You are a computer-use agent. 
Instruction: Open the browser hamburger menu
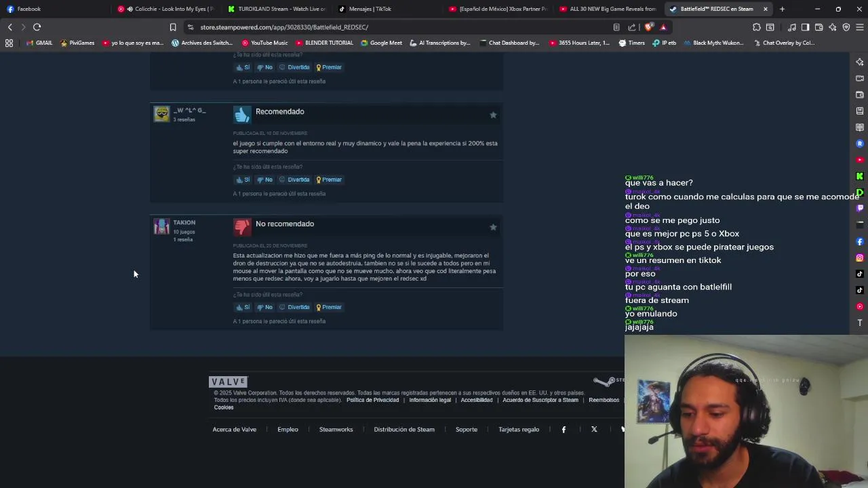coord(860,27)
